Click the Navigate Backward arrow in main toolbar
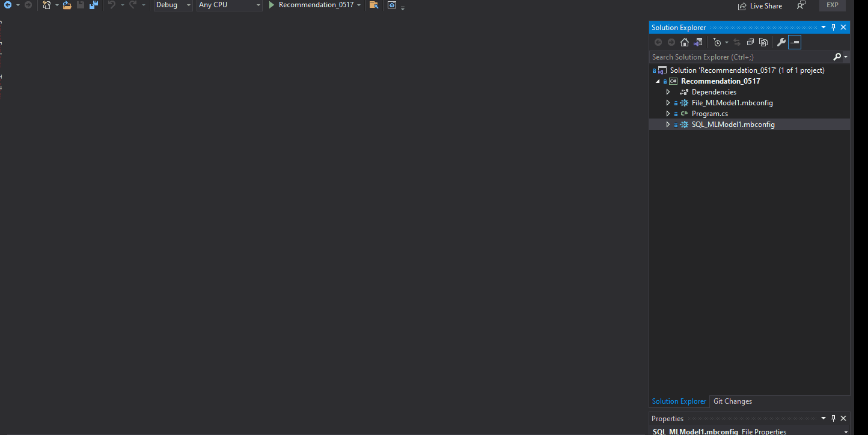Screen dimensions: 868x435 [x=8, y=5]
